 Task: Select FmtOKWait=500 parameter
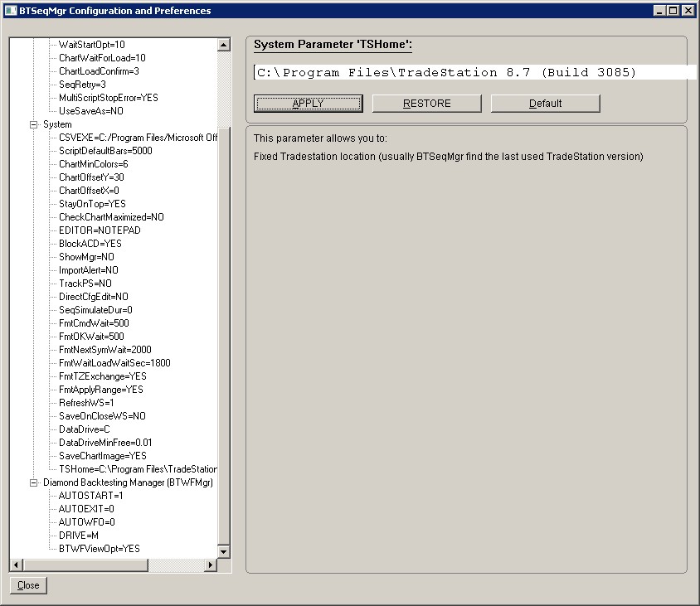(x=91, y=337)
